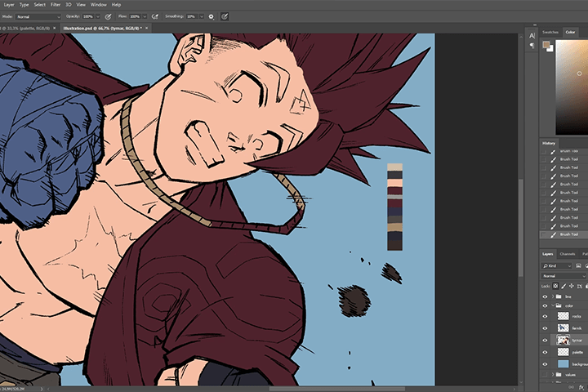Click the 'values' group folder icon
This screenshot has width=588, height=392.
point(559,374)
